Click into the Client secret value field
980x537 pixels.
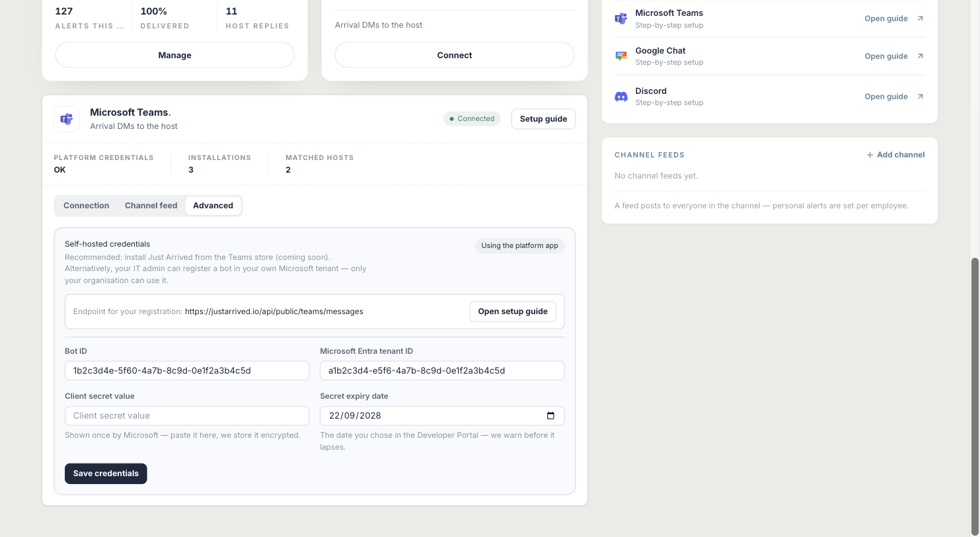click(187, 416)
